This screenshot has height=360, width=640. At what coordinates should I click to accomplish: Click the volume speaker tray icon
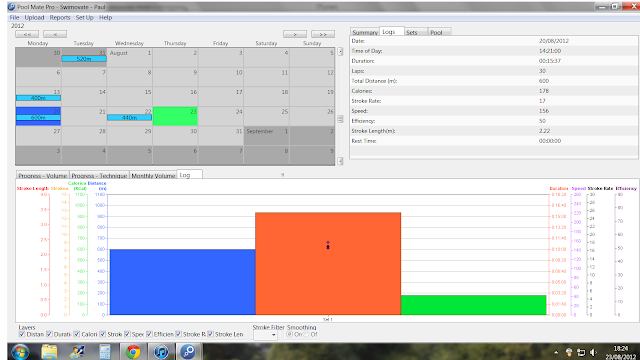tap(593, 352)
